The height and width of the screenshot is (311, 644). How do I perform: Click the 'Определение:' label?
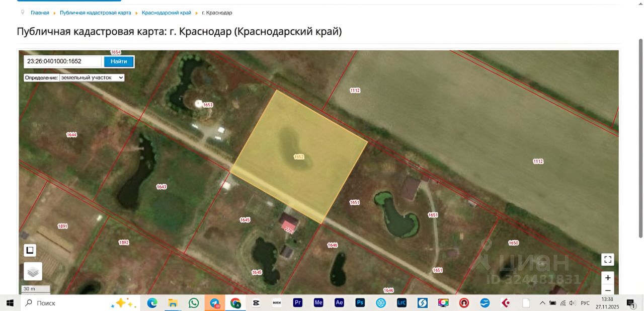[41, 78]
